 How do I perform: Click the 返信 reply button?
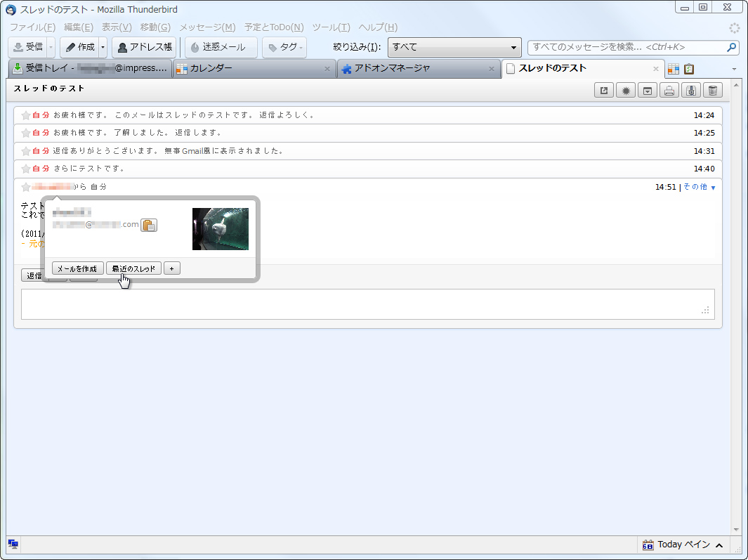pyautogui.click(x=32, y=275)
